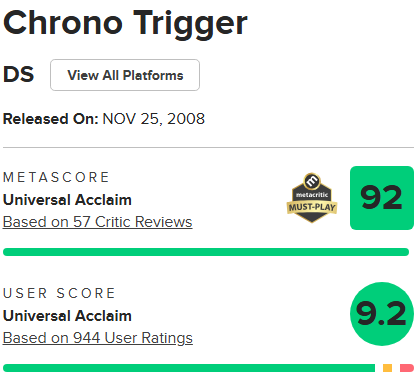The height and width of the screenshot is (376, 420).
Task: Click green positive segment of user score bar
Action: (189, 368)
